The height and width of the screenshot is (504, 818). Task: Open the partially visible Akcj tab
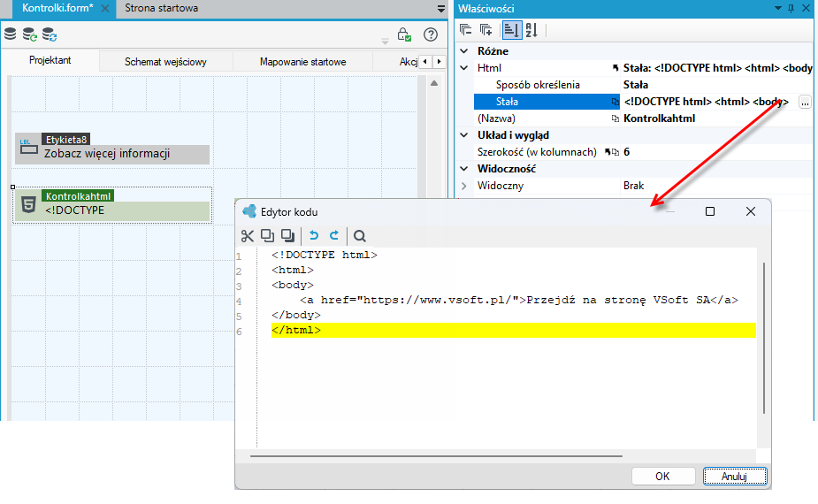point(408,62)
